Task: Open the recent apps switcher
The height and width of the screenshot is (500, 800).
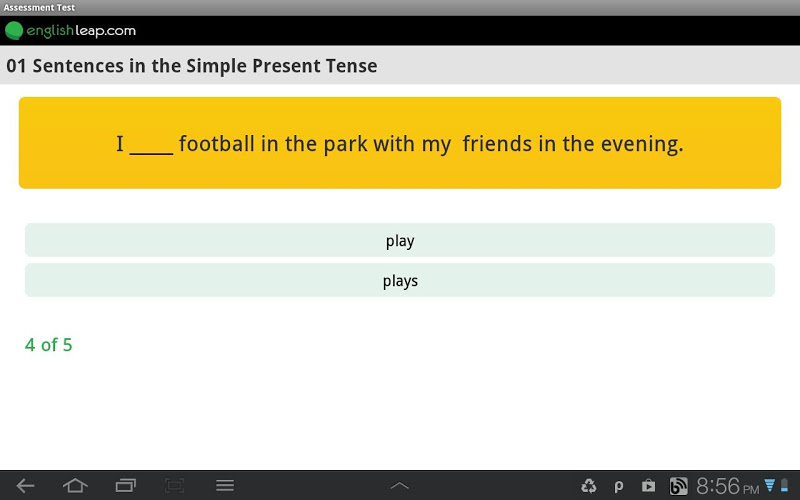Action: 125,486
